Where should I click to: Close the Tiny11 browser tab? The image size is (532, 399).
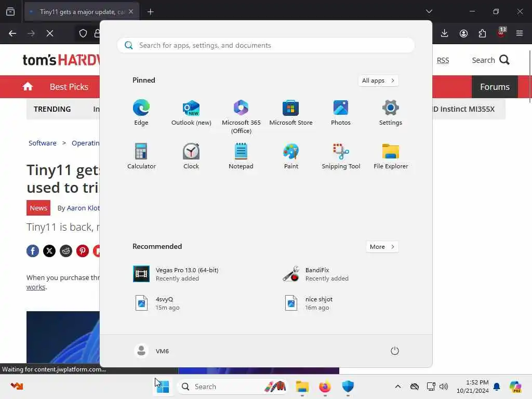pyautogui.click(x=131, y=12)
